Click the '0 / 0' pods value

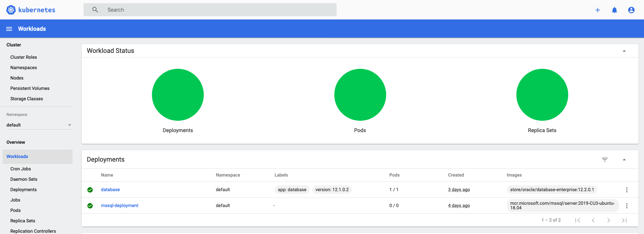394,205
